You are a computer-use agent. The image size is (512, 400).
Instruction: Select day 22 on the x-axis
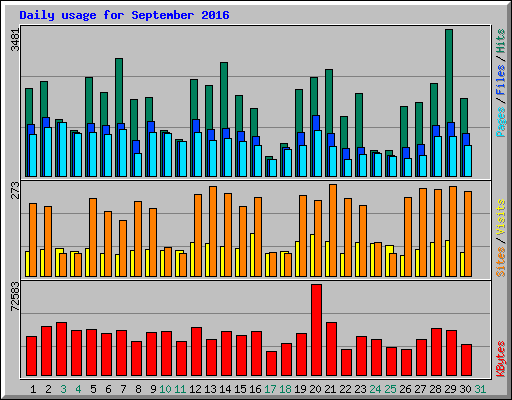tap(345, 389)
